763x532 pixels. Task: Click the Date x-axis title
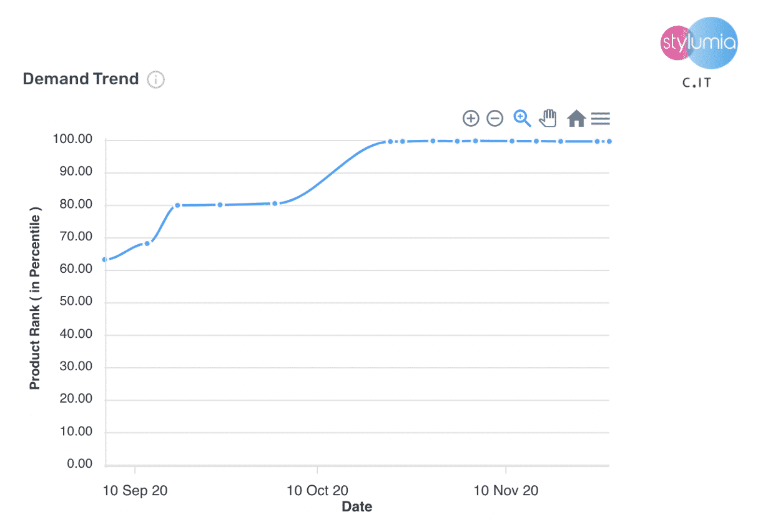coord(357,506)
